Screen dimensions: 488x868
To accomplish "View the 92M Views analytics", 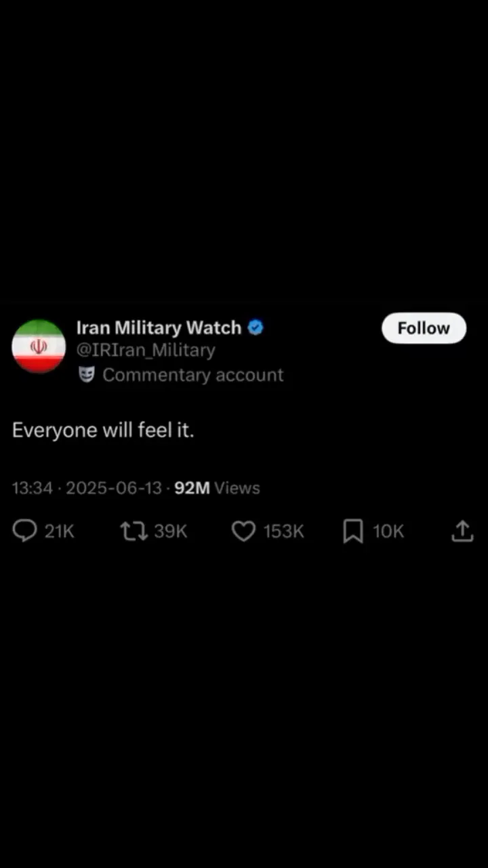I will point(217,488).
